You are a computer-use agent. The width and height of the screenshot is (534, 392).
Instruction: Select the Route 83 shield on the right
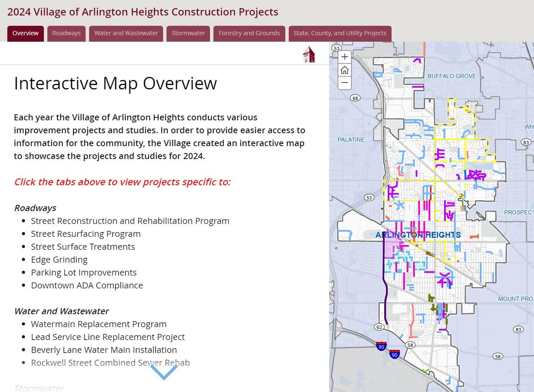[x=526, y=142]
